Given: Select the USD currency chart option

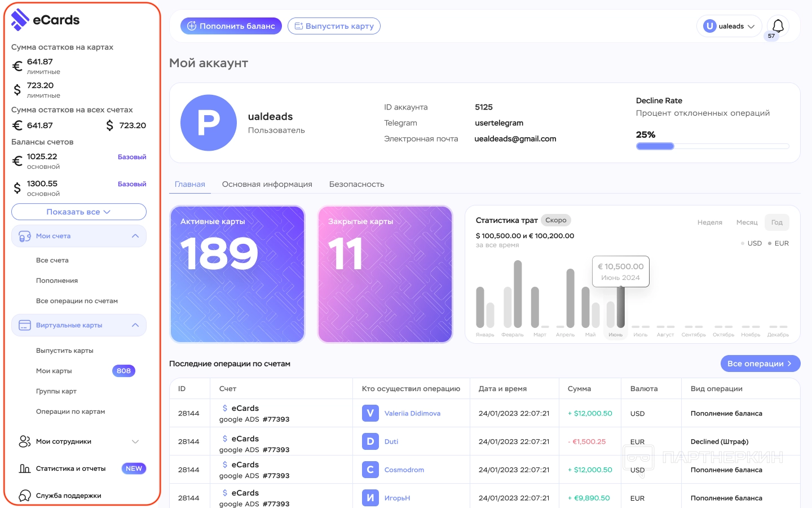Looking at the screenshot, I should 754,243.
